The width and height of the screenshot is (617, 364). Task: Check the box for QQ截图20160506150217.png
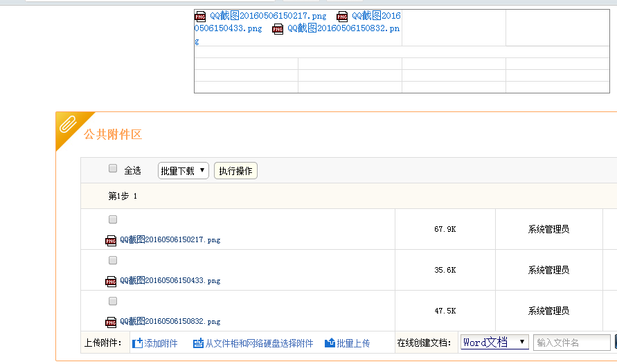[x=113, y=219]
